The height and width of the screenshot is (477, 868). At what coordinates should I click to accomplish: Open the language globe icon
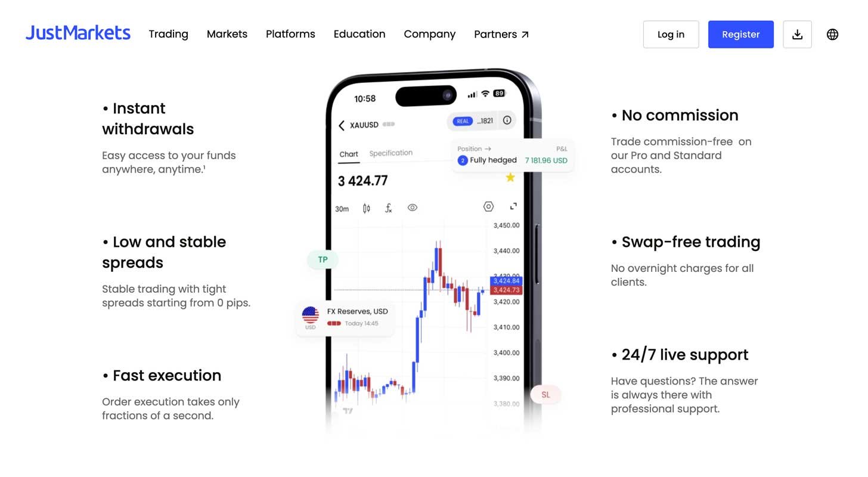[x=832, y=34]
